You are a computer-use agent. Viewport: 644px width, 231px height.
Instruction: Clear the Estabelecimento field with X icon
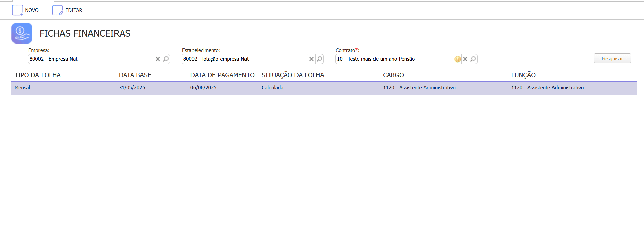pyautogui.click(x=311, y=59)
